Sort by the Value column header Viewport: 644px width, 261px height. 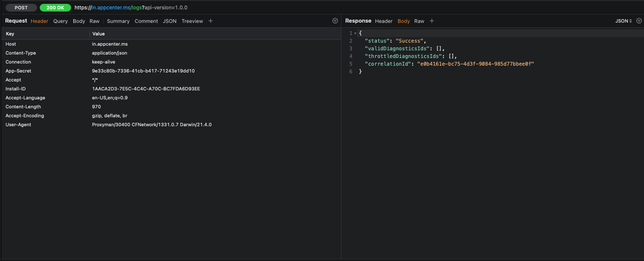98,34
